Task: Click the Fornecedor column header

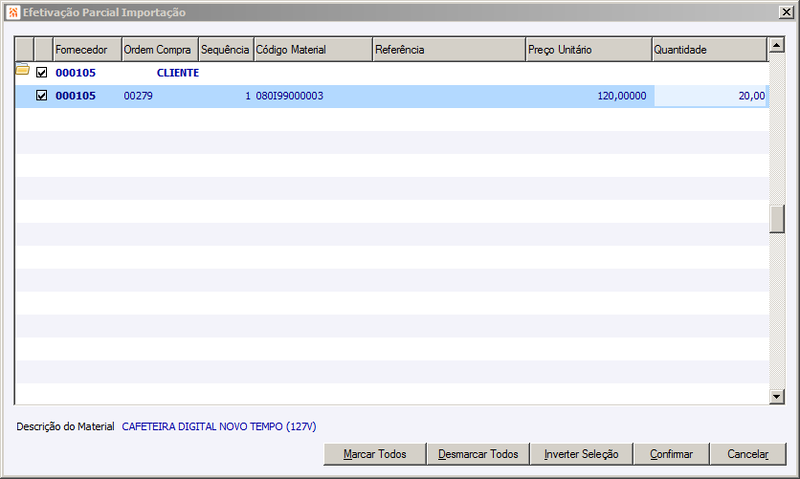Action: pos(87,49)
